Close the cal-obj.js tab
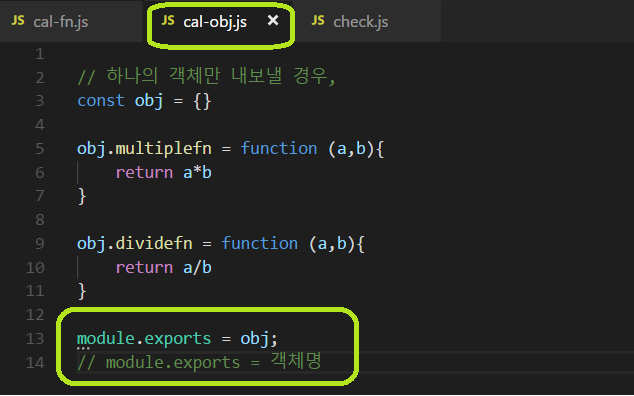 pyautogui.click(x=273, y=20)
